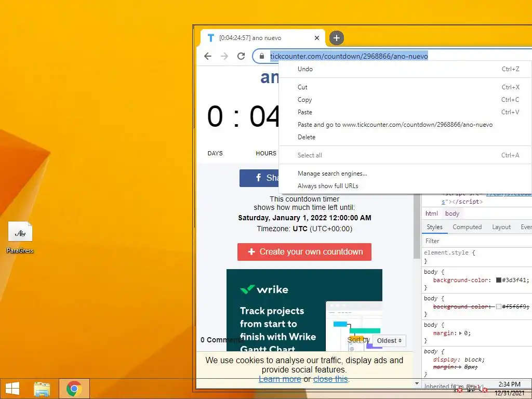Open a new tab with the plus button
532x399 pixels.
[x=336, y=37]
